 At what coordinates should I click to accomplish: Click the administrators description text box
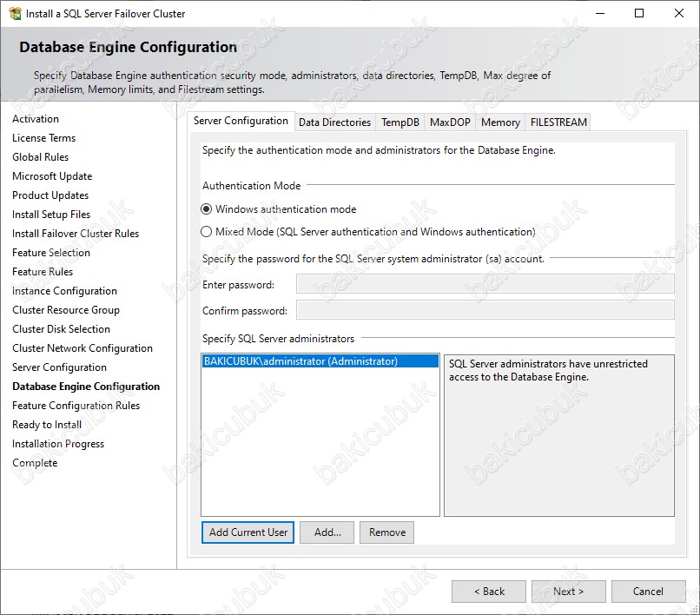(x=559, y=435)
